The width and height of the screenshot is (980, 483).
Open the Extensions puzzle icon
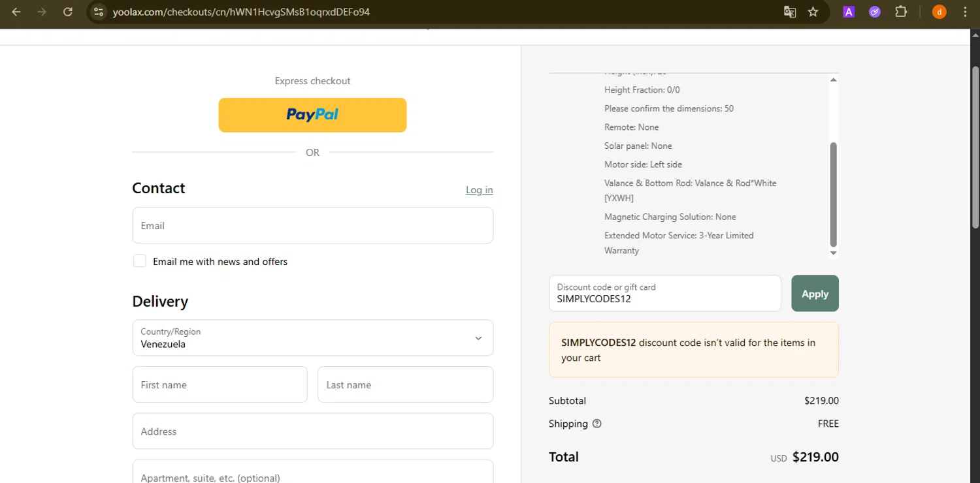[901, 12]
